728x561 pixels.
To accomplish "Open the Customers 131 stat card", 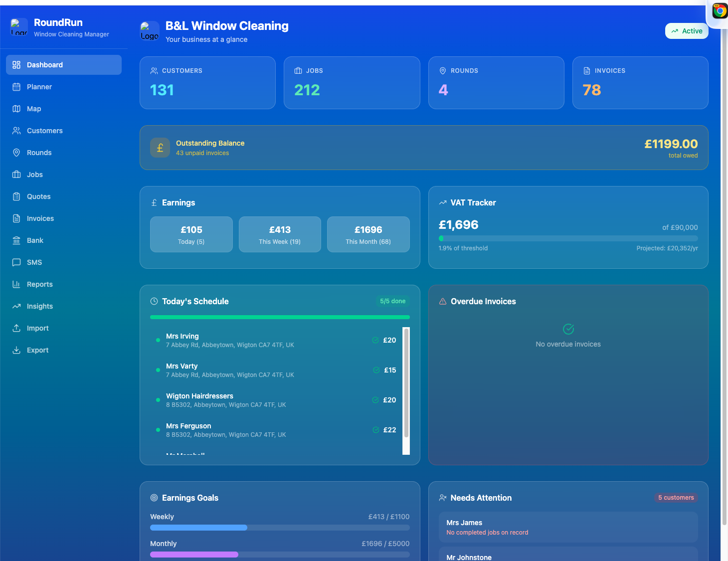I will (x=207, y=83).
